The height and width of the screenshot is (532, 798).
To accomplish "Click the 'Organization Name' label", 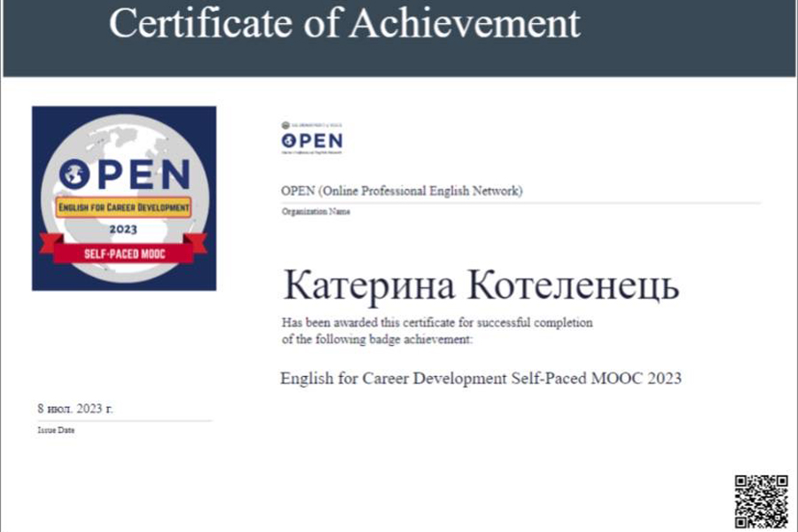I will click(316, 211).
